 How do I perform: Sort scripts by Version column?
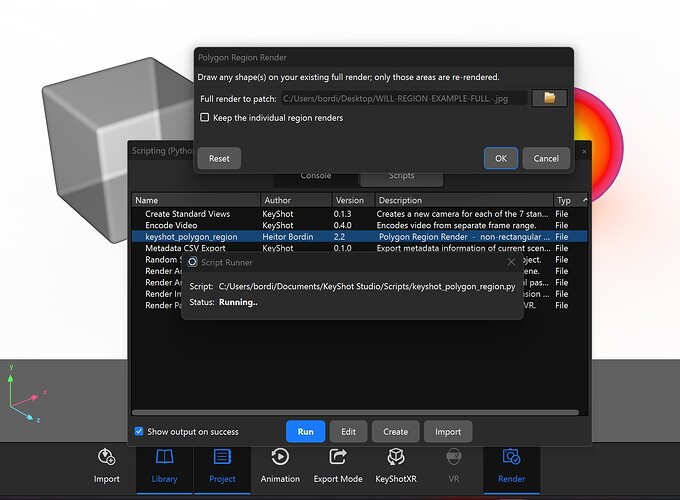[354, 200]
